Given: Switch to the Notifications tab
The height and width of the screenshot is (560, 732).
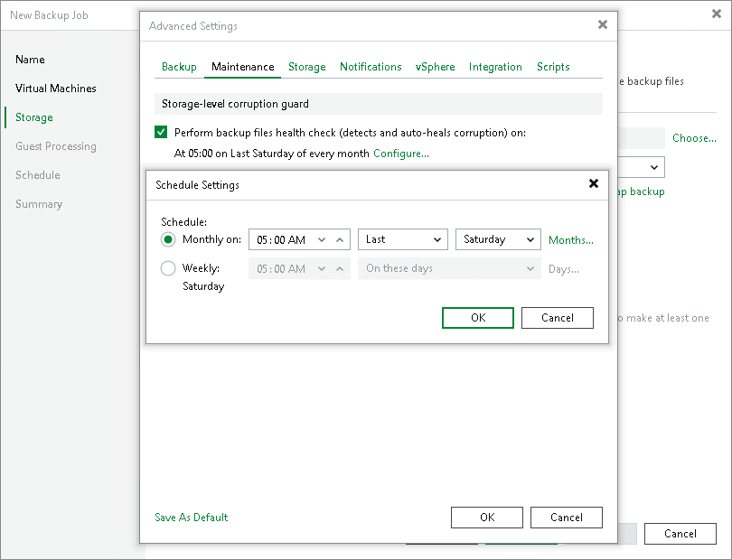Looking at the screenshot, I should (371, 67).
